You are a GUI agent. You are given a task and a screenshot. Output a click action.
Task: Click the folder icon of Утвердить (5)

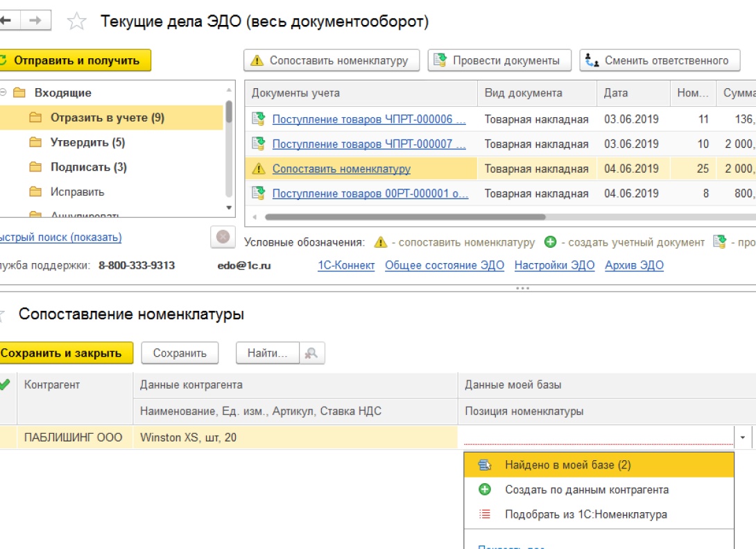[x=35, y=142]
